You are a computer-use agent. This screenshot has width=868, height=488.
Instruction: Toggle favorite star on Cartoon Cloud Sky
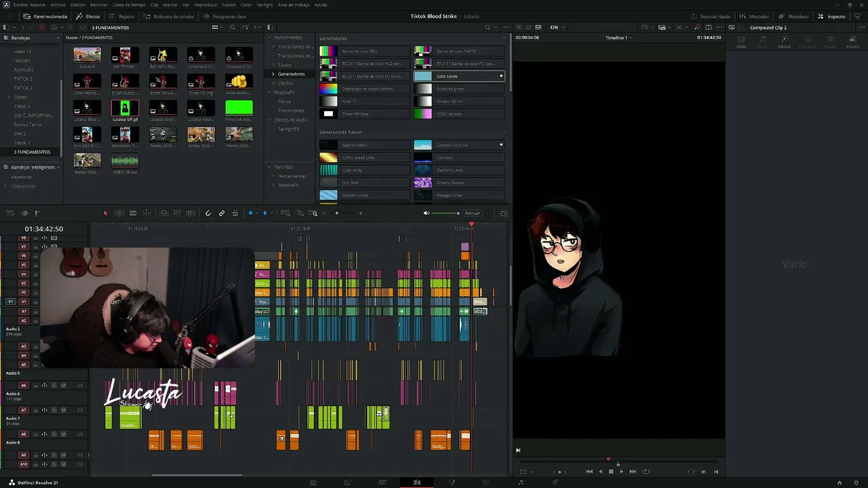point(501,145)
